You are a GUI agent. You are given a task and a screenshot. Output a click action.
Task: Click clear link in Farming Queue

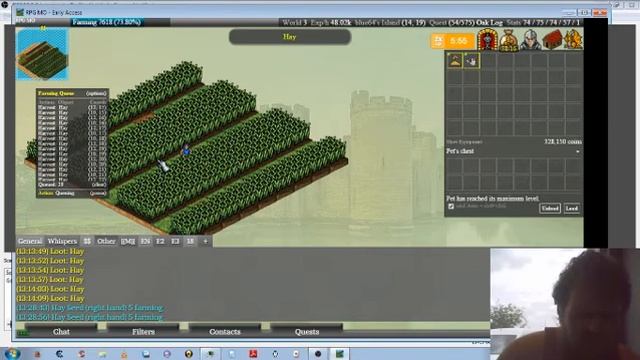pos(98,184)
